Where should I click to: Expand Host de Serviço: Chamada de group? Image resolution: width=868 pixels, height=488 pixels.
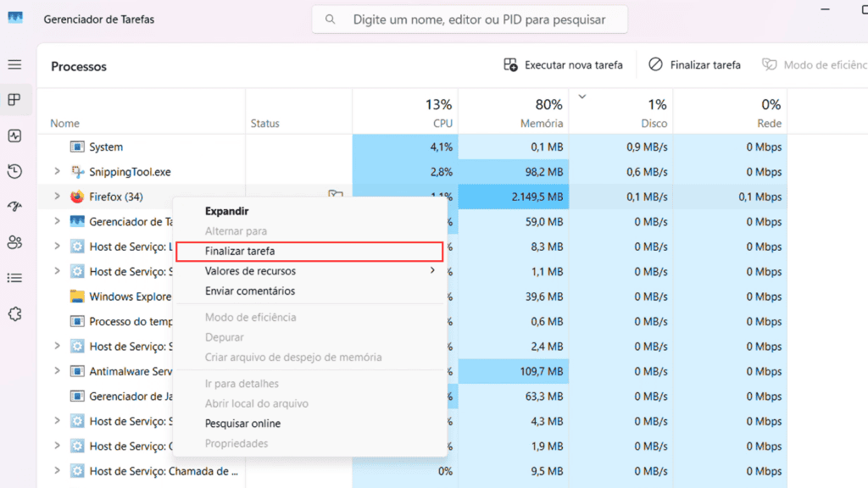pyautogui.click(x=57, y=471)
